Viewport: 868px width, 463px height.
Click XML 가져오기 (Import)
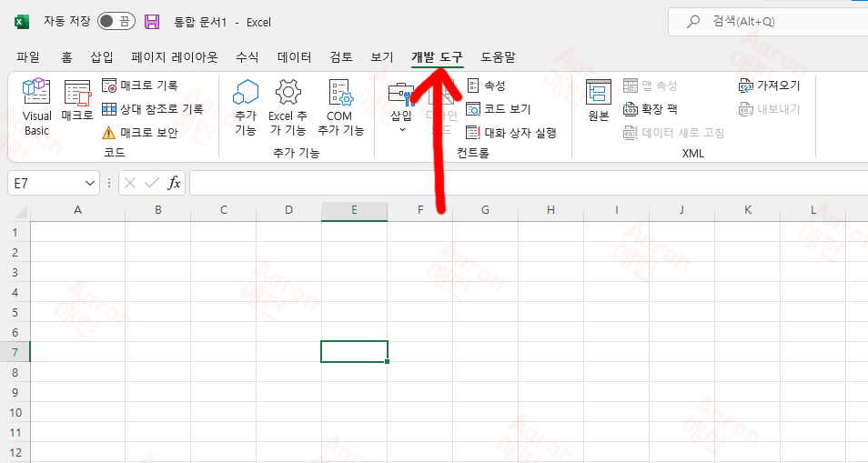coord(770,86)
